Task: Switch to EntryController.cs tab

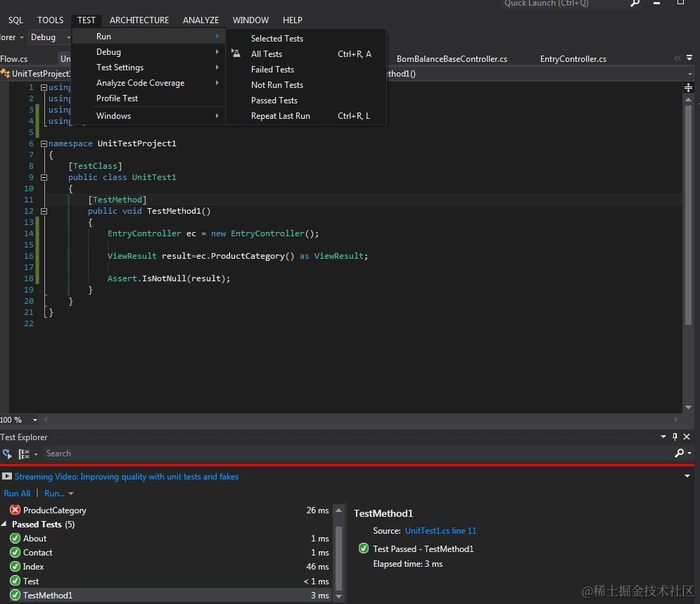Action: pos(573,59)
